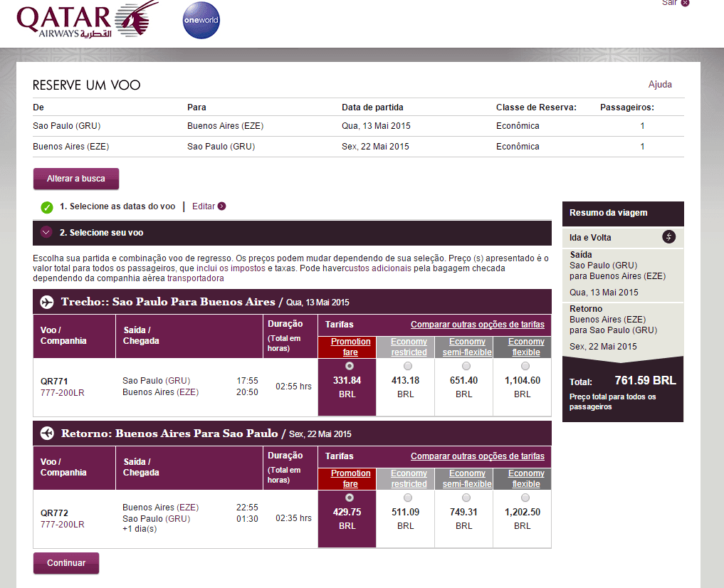Viewport: 724px width, 588px height.
Task: Click the round-trip icon in Ida e Volta
Action: click(668, 237)
